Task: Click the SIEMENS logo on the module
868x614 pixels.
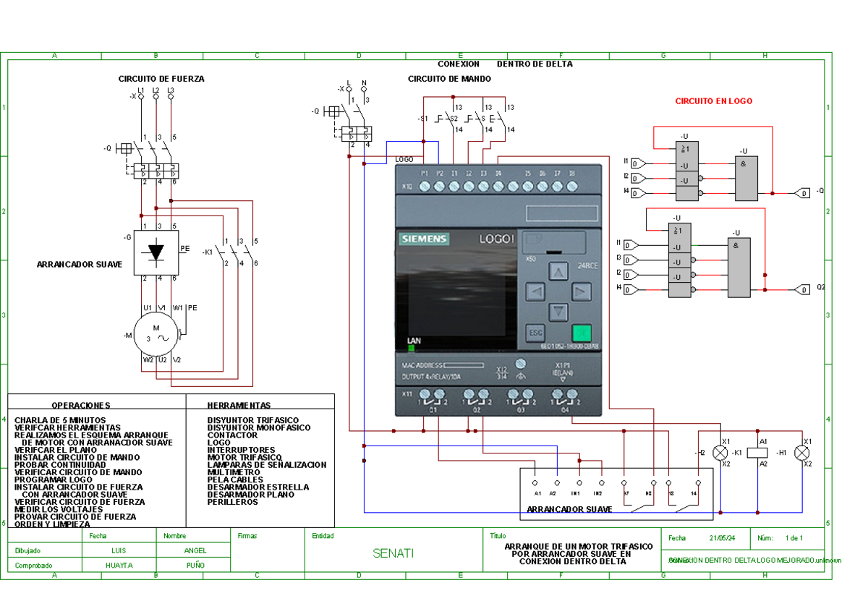Action: pyautogui.click(x=425, y=239)
